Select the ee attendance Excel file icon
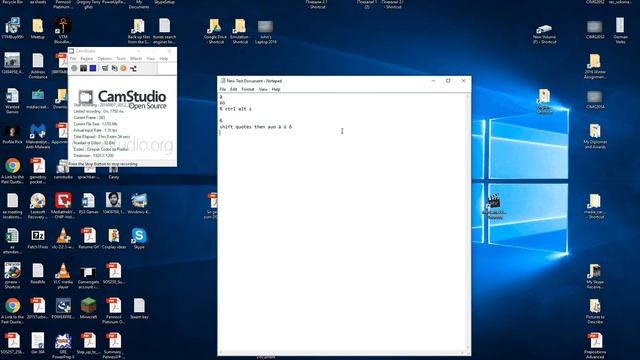This screenshot has width=640, height=360. click(x=12, y=241)
